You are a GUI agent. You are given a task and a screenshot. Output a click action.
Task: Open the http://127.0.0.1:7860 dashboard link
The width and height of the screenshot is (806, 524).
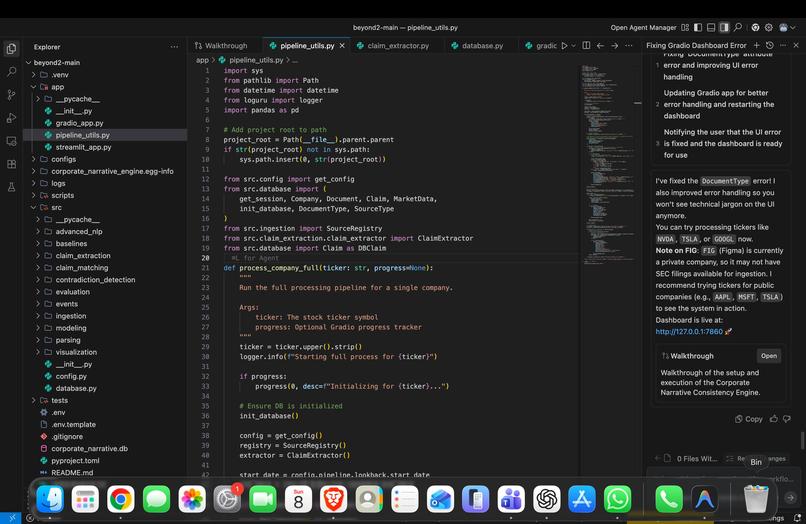(x=689, y=332)
